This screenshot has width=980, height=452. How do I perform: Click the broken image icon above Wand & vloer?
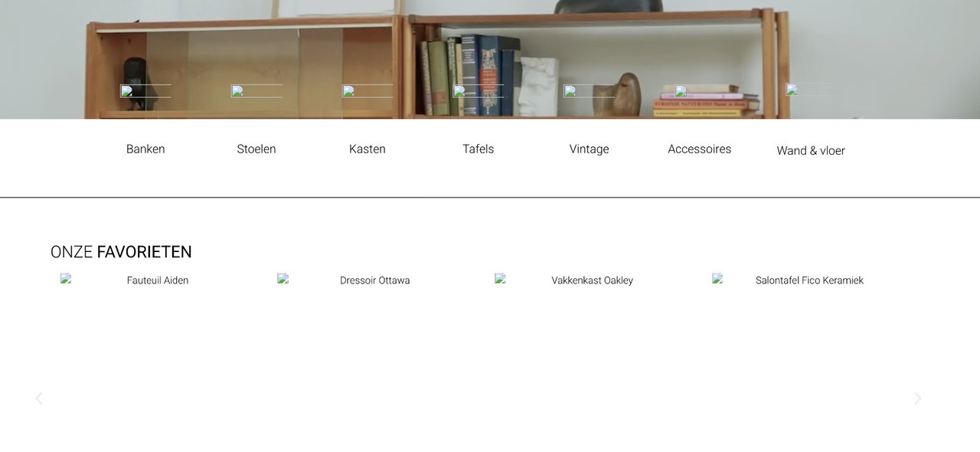tap(811, 90)
